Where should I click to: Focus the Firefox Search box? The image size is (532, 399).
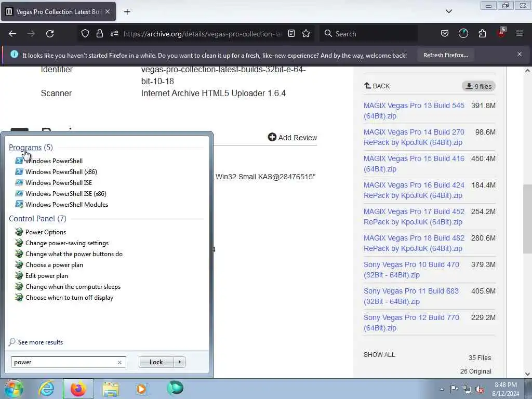click(368, 34)
